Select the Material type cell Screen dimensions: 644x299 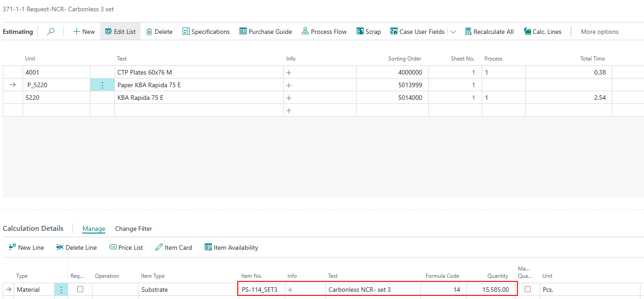pyautogui.click(x=34, y=290)
